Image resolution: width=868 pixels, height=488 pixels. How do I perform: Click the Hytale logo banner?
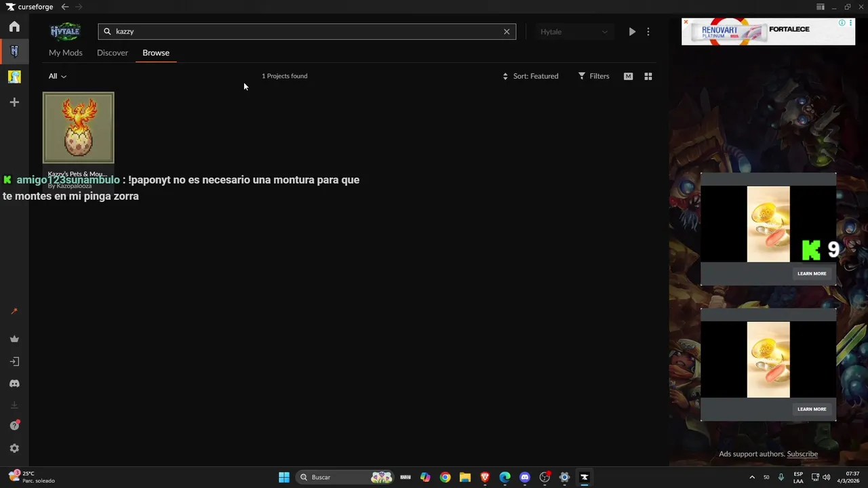pyautogui.click(x=65, y=31)
